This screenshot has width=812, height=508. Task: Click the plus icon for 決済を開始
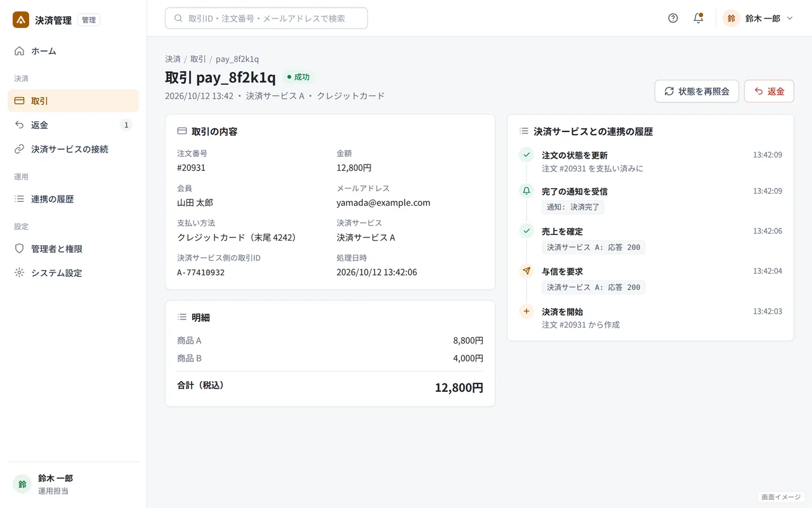point(527,311)
